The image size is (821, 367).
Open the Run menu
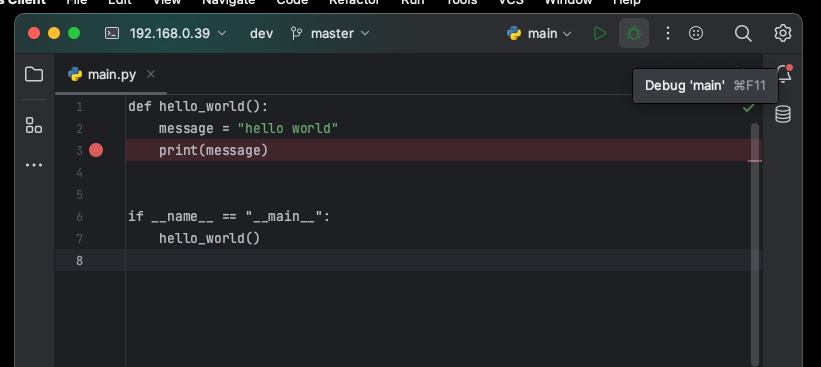(413, 2)
